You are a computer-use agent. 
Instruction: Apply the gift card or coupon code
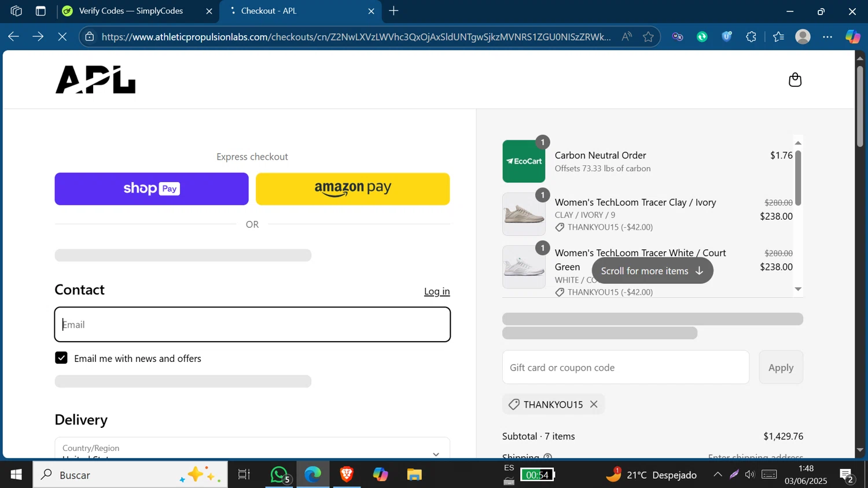781,367
